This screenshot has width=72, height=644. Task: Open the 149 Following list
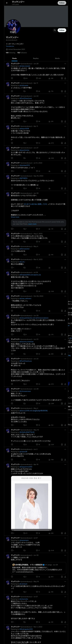tap(10, 53)
